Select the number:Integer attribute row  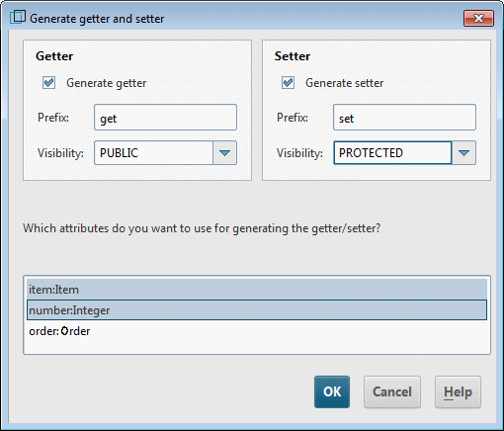point(257,310)
